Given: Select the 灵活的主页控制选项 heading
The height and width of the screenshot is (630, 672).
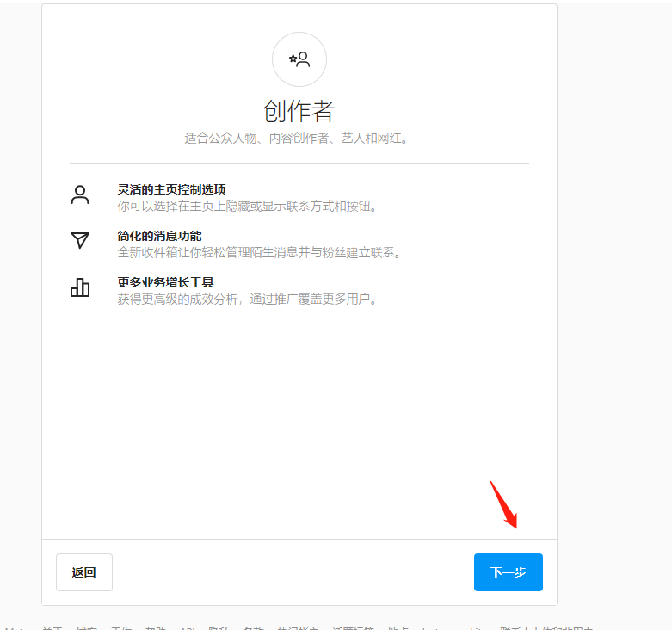Looking at the screenshot, I should click(172, 189).
